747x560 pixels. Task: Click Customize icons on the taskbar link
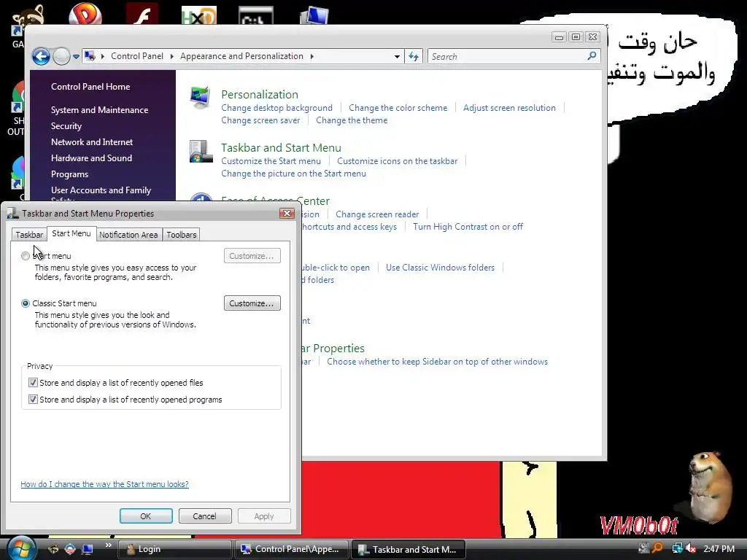pos(398,161)
